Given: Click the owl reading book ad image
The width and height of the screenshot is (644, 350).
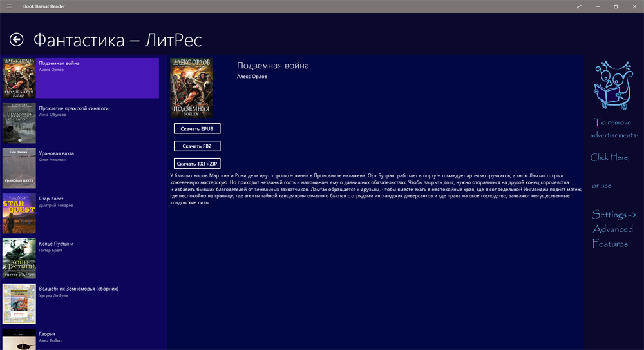Looking at the screenshot, I should click(x=613, y=84).
